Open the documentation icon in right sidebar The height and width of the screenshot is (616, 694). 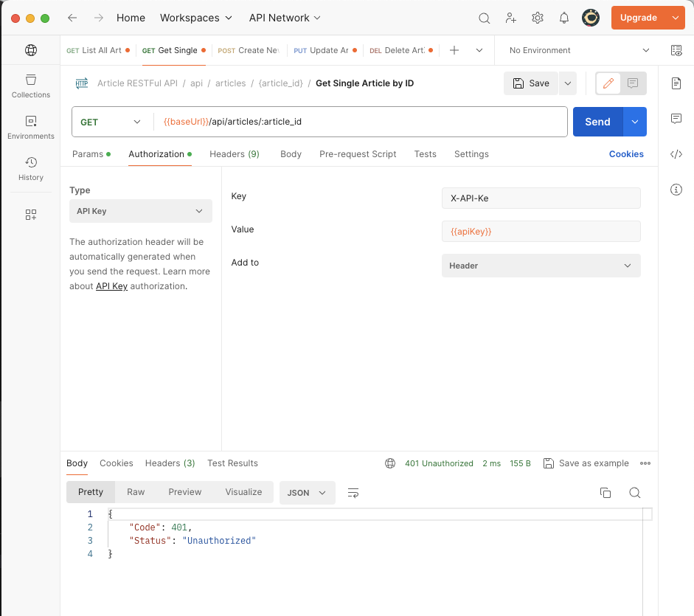click(676, 83)
